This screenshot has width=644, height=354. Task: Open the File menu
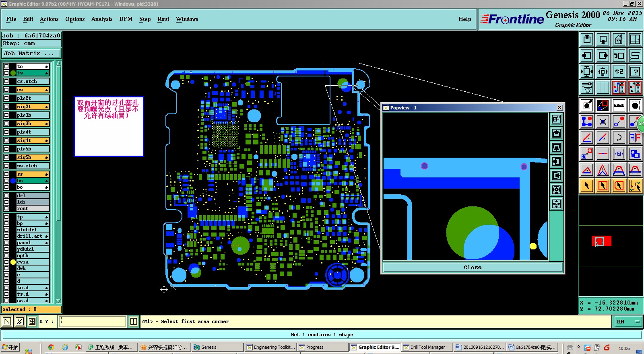click(x=11, y=19)
